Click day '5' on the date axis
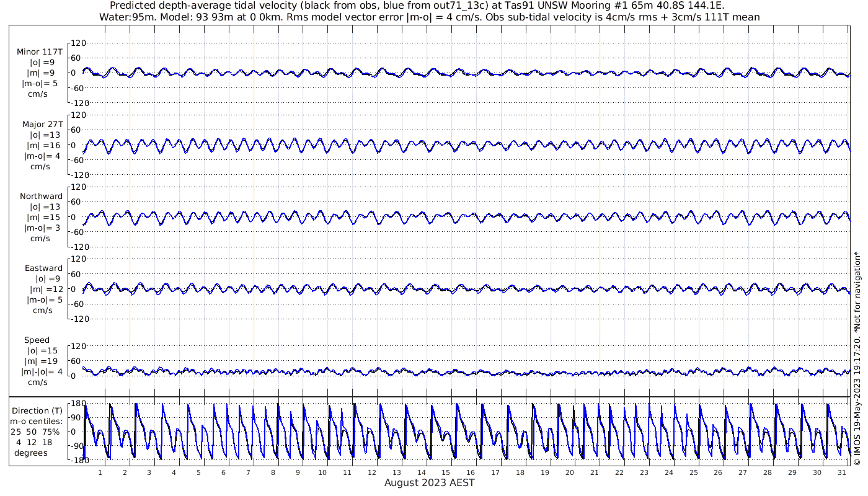This screenshot has height=496, width=868. [198, 473]
